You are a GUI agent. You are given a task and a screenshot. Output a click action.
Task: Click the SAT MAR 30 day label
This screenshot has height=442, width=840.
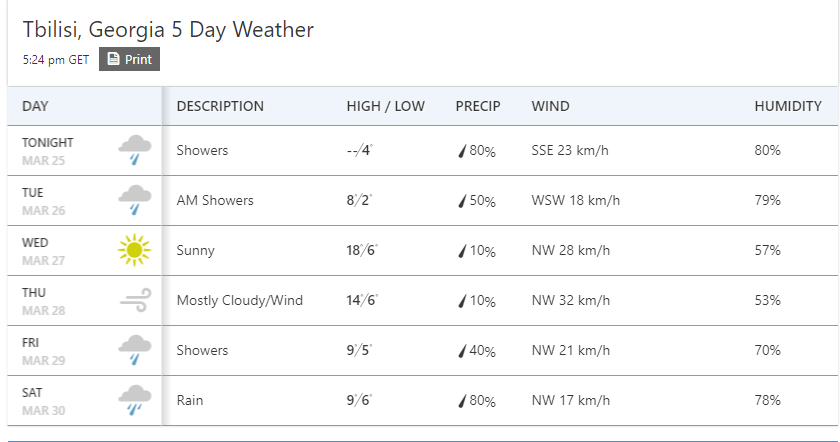43,401
